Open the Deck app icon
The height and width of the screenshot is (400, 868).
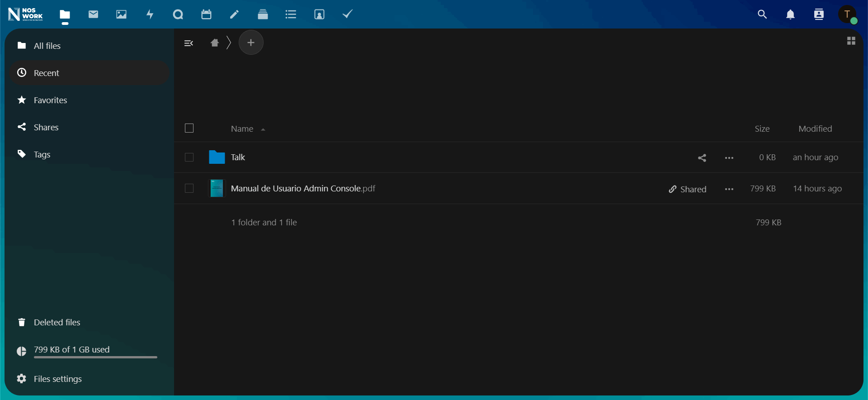pos(263,14)
